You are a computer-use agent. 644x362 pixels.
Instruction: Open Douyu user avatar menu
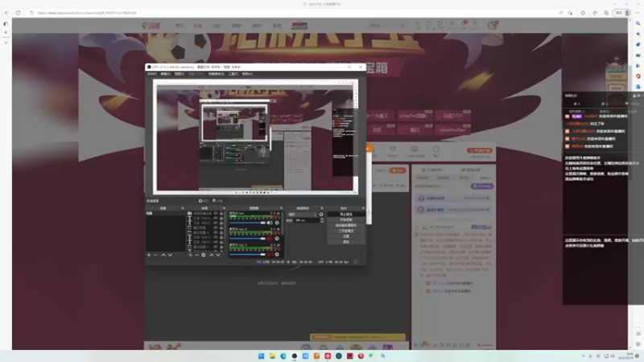(x=492, y=26)
